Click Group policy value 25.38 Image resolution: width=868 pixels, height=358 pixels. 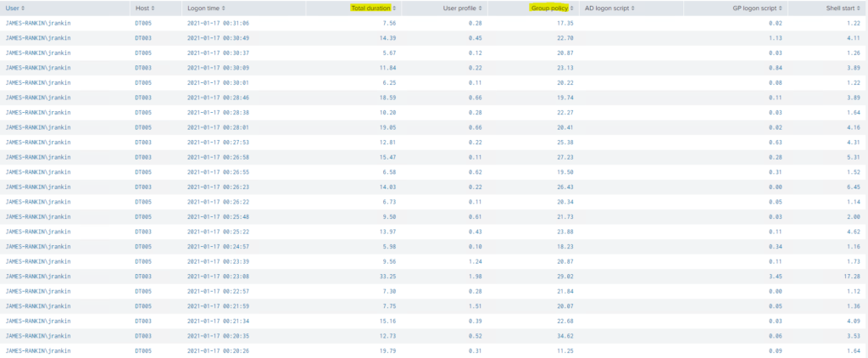pyautogui.click(x=565, y=143)
